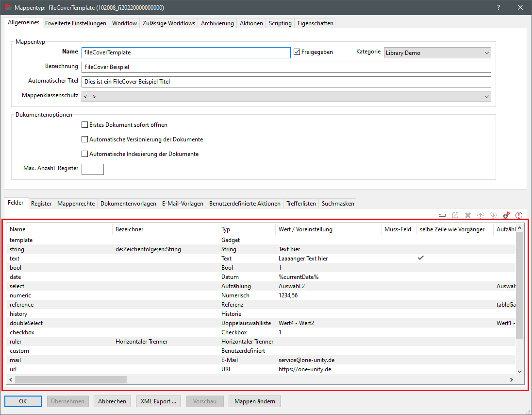Open the E-Mail-Vorlagen tab
The width and height of the screenshot is (532, 415).
(183, 204)
